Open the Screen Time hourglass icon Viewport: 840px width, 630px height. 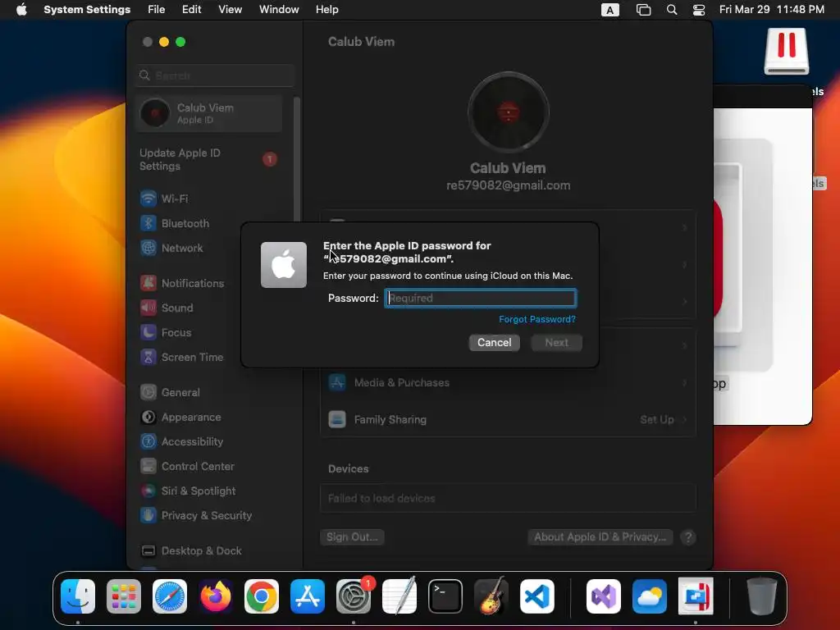[148, 357]
